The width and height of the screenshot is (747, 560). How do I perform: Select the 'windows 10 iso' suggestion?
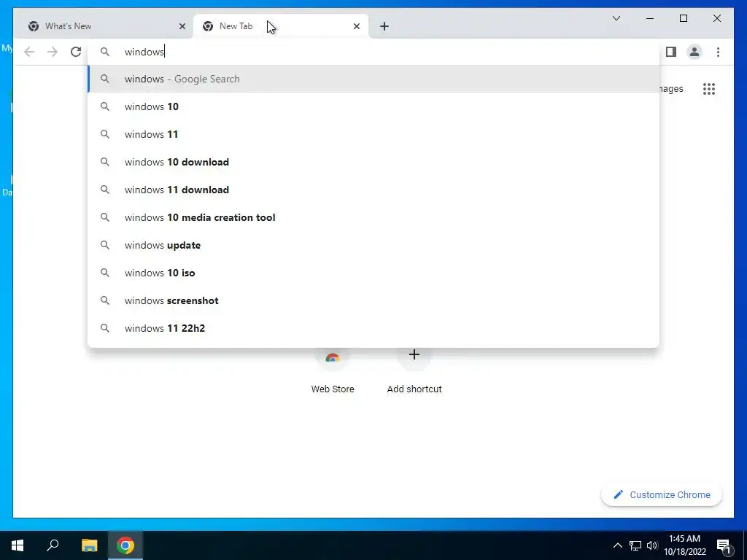pos(373,273)
